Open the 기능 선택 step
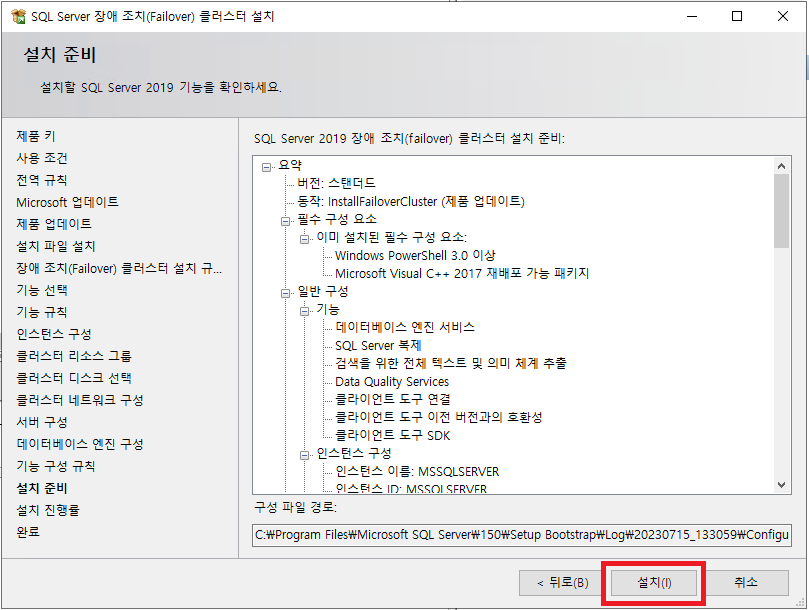 pos(42,290)
